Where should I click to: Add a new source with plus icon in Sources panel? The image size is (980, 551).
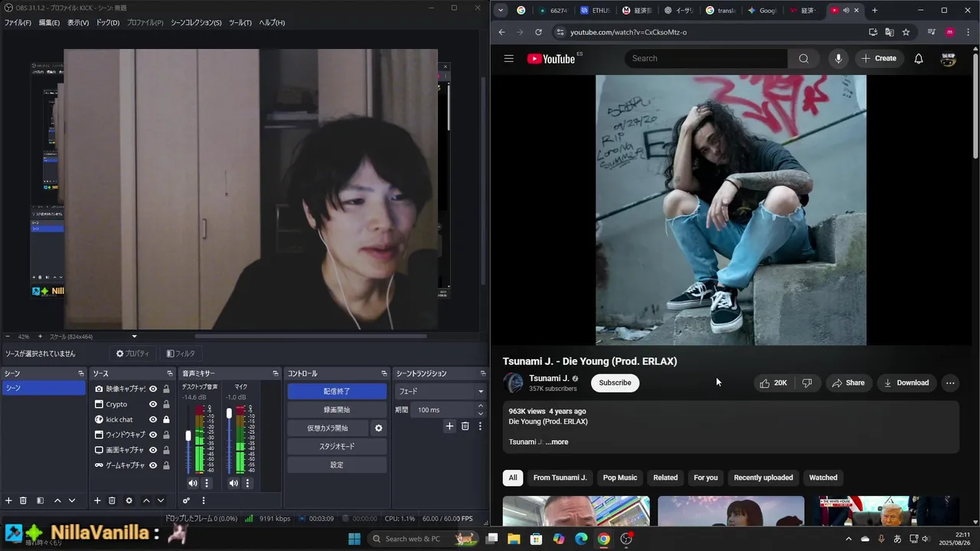(97, 500)
